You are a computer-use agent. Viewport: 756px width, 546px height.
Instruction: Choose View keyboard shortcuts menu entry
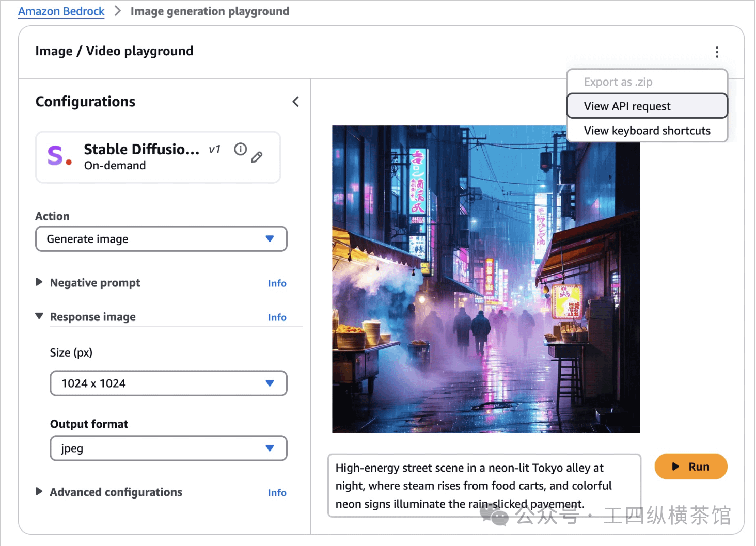[647, 131]
